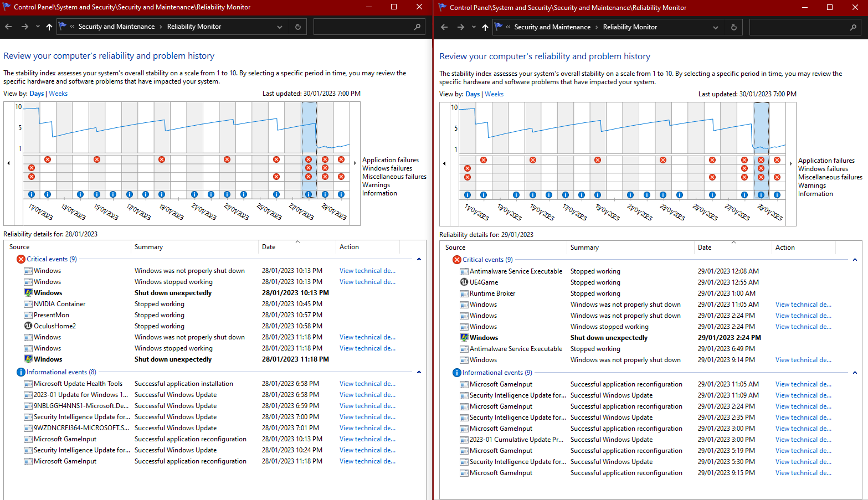Image resolution: width=868 pixels, height=500 pixels.
Task: Open Security and Maintenance breadcrumb in left window
Action: (116, 27)
